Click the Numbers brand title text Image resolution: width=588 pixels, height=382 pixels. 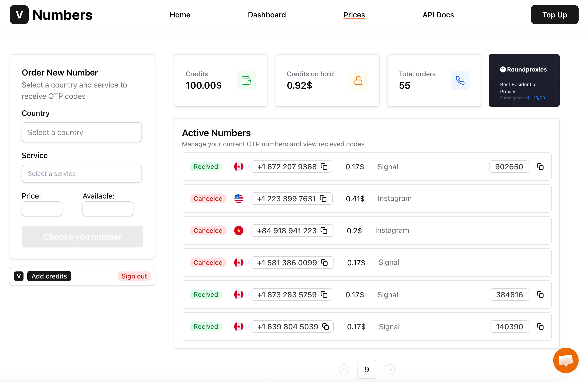click(x=62, y=15)
